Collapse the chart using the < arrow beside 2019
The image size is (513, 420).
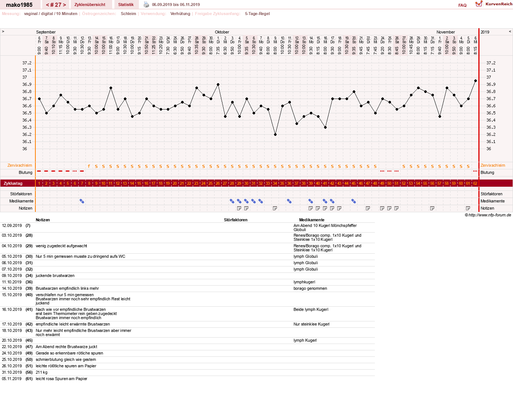coord(510,32)
